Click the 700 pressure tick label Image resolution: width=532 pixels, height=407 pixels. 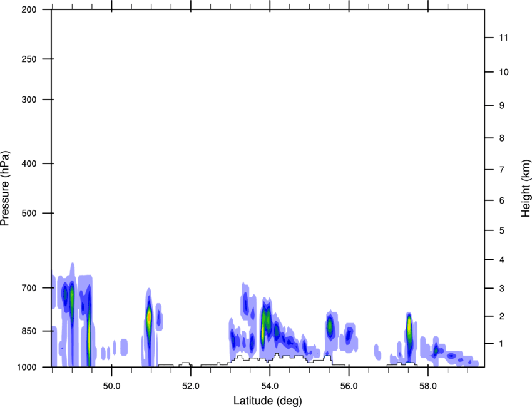[x=29, y=288]
